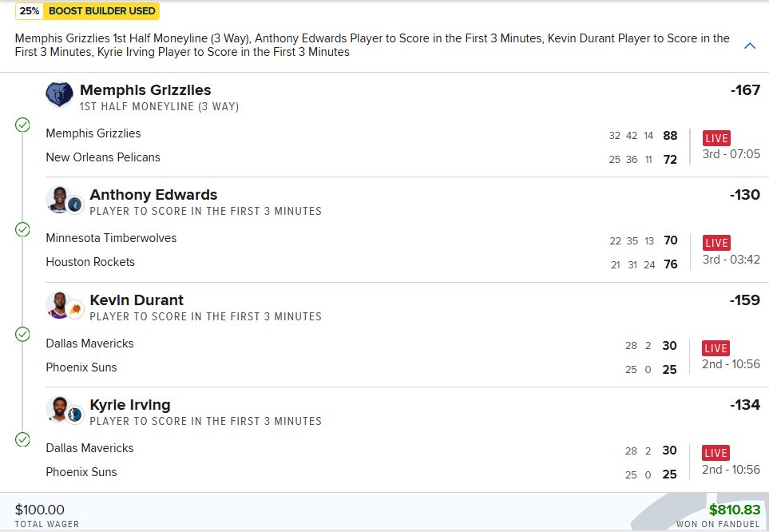Screen dimensions: 769x532
Task: Open Kyrie Irving selection heading
Action: (130, 405)
